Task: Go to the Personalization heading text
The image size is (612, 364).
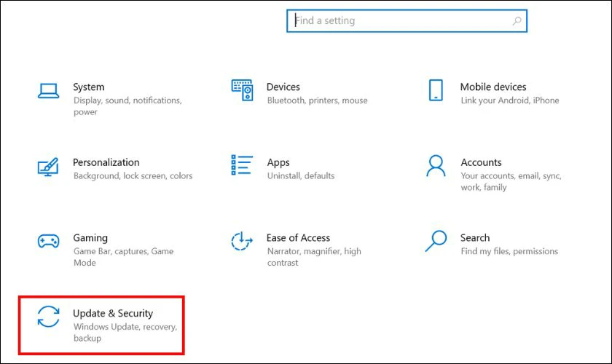Action: tap(106, 162)
